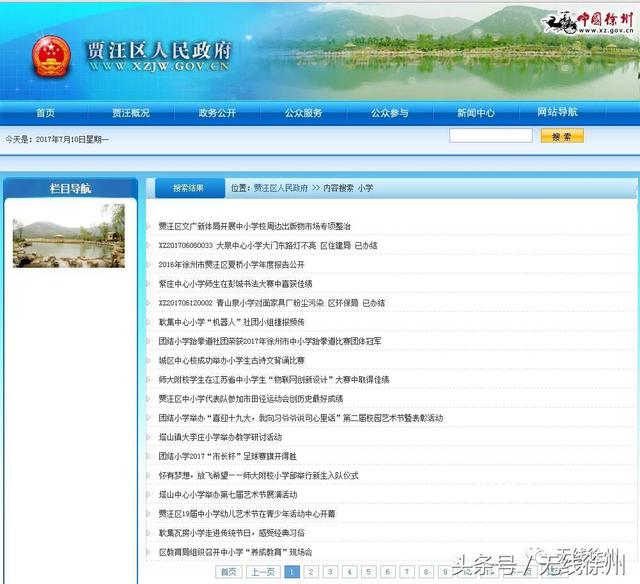Open the 中国徐州 logo link
This screenshot has width=640, height=584.
coord(588,21)
